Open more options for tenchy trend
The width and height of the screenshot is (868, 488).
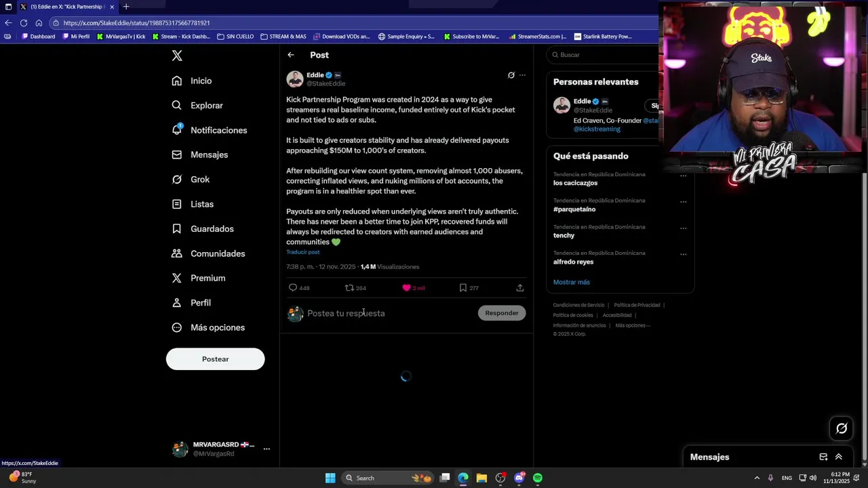(x=683, y=228)
